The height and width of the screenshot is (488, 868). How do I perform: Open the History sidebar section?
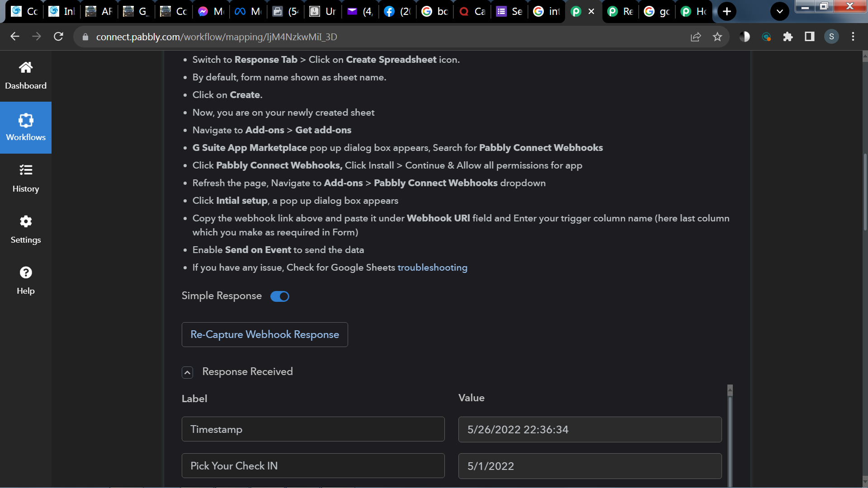(26, 178)
